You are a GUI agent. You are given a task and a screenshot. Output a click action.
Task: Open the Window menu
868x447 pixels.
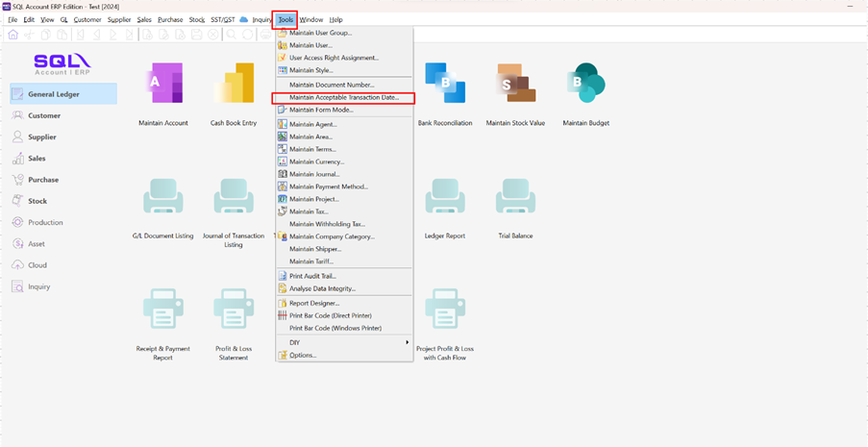(310, 19)
